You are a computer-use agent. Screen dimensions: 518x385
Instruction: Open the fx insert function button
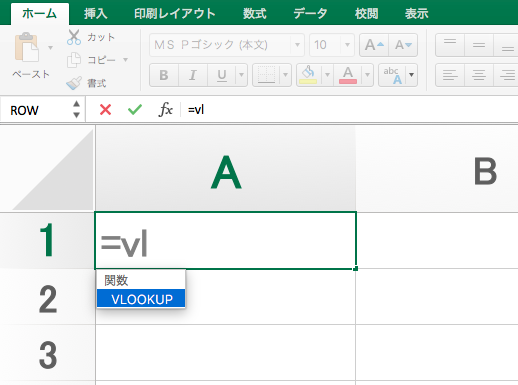[165, 109]
